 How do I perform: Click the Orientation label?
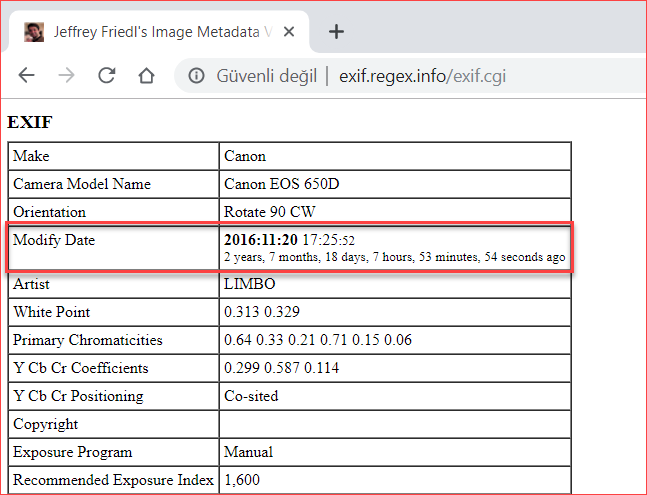(50, 212)
